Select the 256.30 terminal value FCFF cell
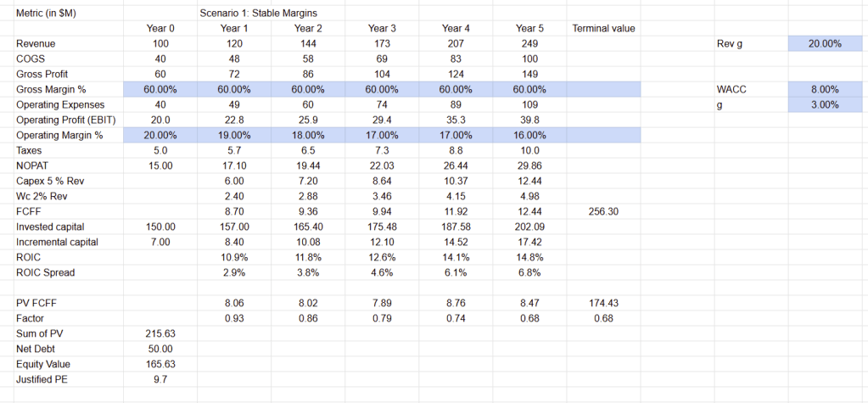This screenshot has width=868, height=403. pos(603,211)
